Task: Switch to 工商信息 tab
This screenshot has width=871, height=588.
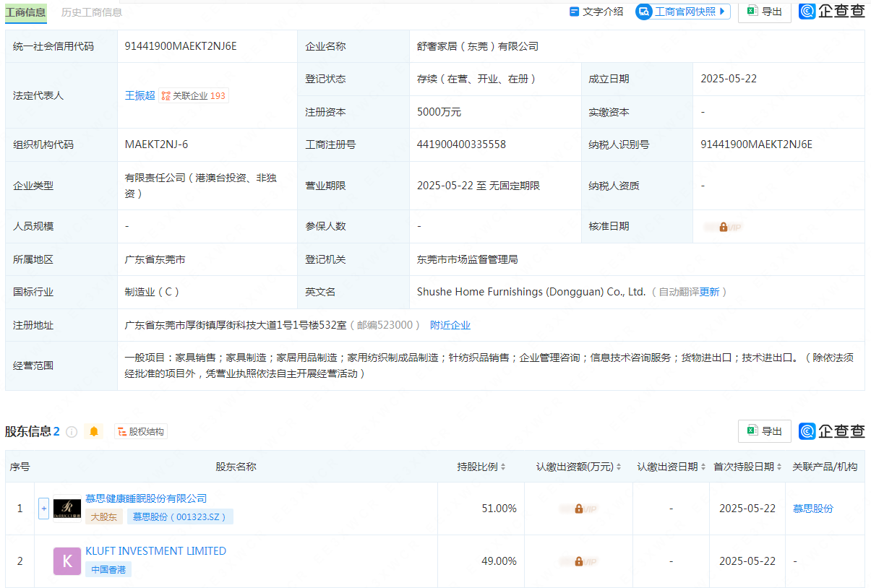Action: point(25,12)
